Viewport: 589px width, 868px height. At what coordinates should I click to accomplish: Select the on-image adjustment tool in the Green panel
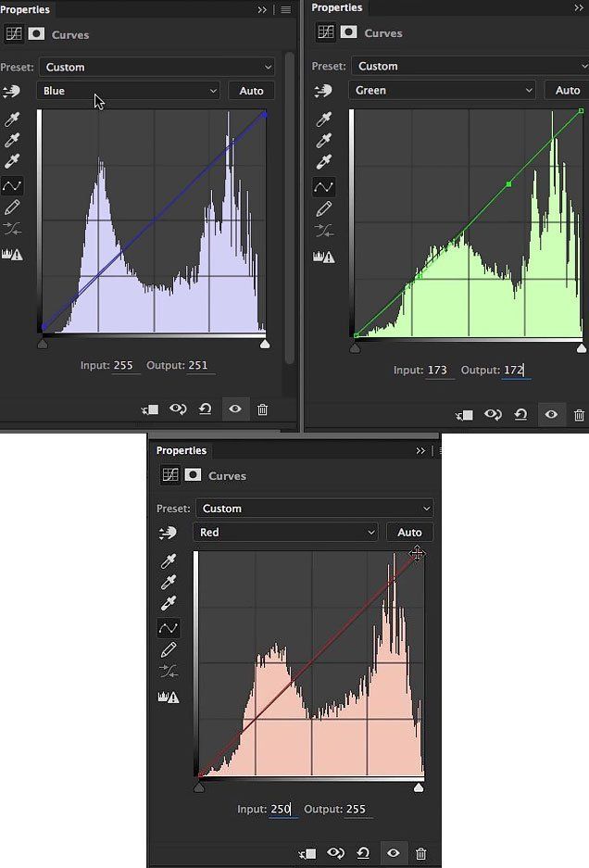coord(322,91)
